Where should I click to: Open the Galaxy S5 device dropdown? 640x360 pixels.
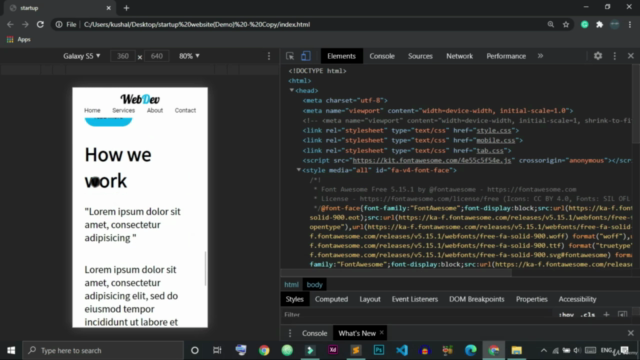point(82,56)
